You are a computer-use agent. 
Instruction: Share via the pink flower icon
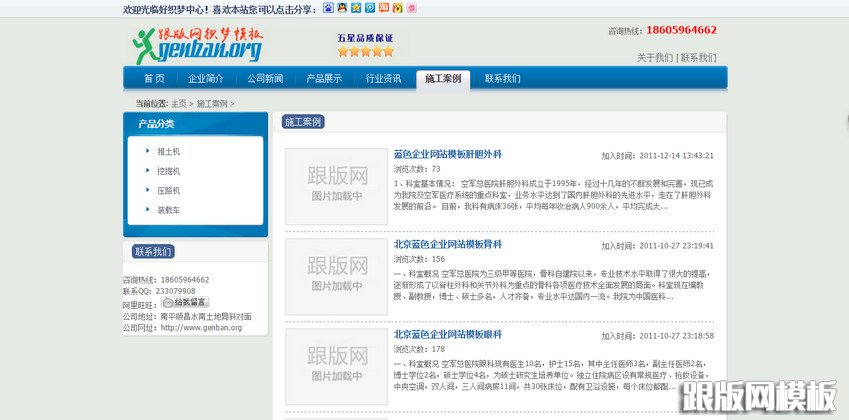click(x=412, y=8)
